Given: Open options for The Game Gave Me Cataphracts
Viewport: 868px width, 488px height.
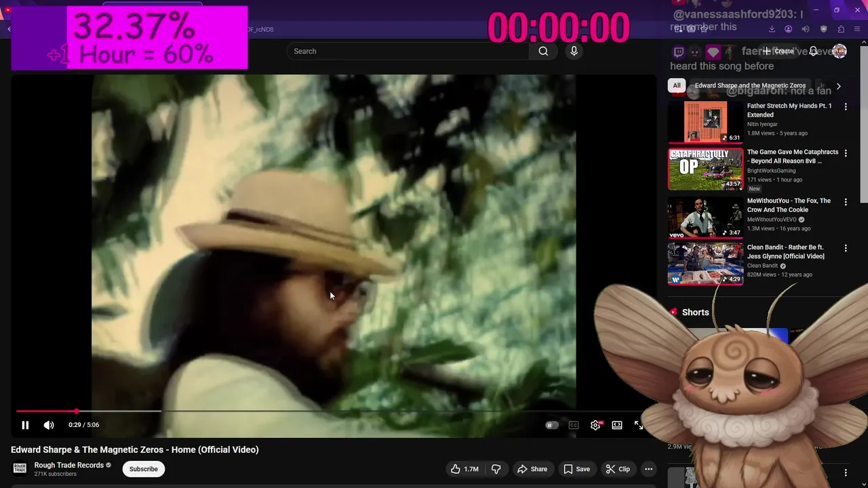Looking at the screenshot, I should tap(846, 153).
